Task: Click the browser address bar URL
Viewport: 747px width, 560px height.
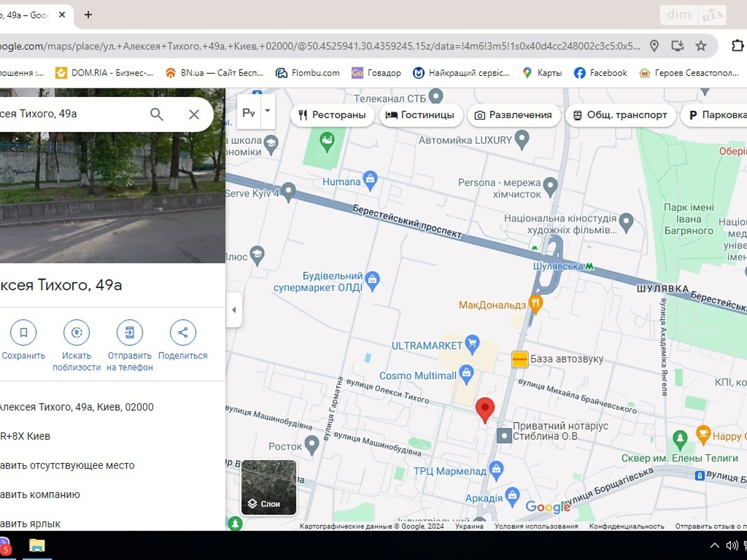Action: [x=320, y=46]
